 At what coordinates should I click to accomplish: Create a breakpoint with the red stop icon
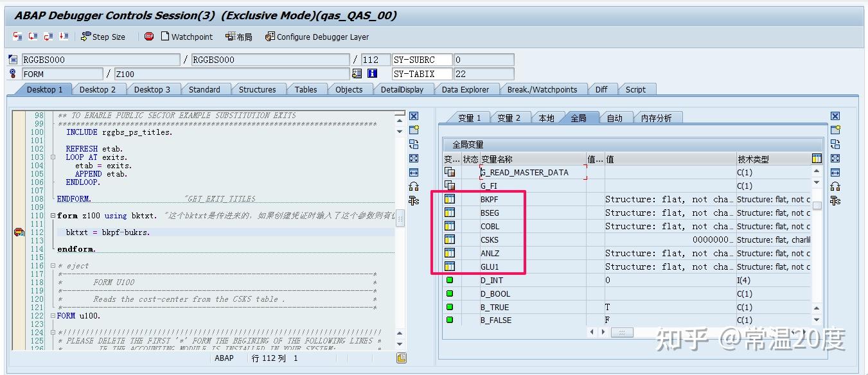point(149,37)
